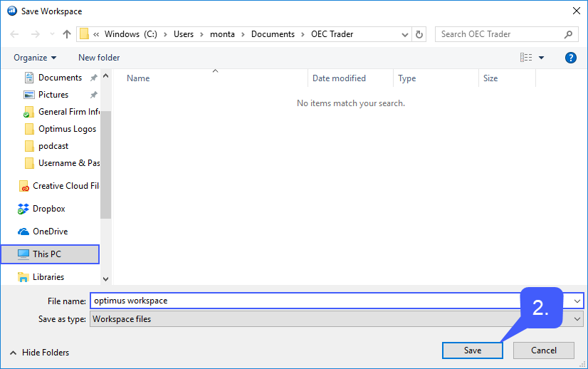Open the Organize menu
The image size is (588, 369).
[35, 58]
